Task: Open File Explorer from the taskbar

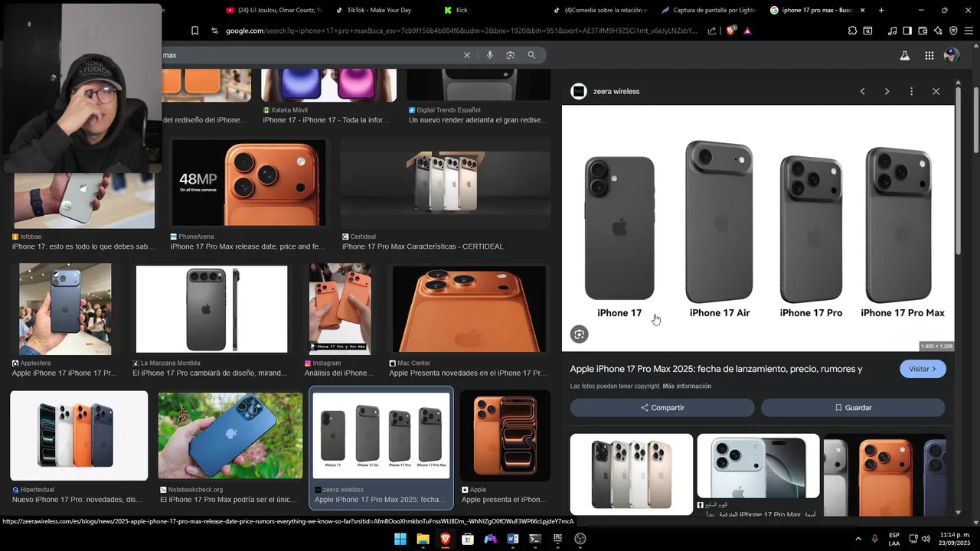Action: click(x=423, y=539)
